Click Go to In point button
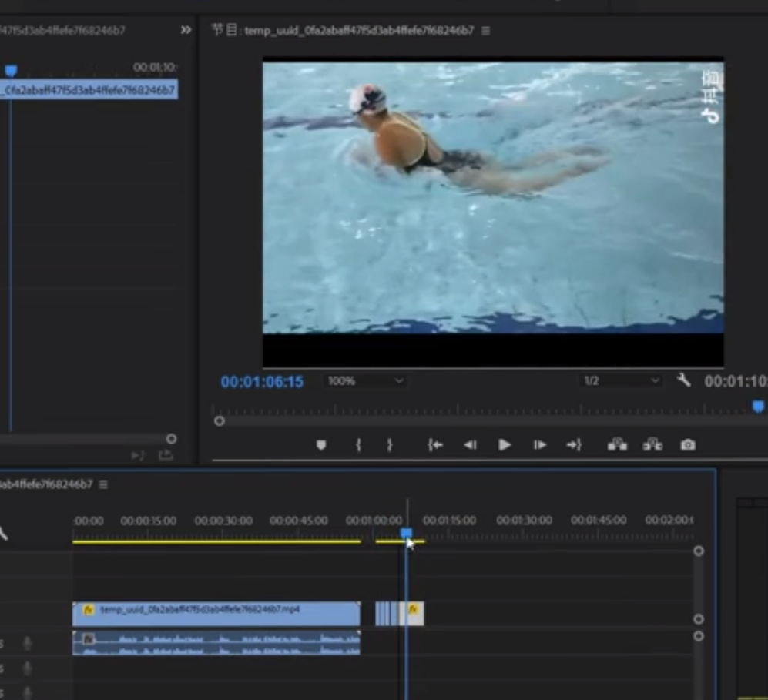 tap(435, 445)
